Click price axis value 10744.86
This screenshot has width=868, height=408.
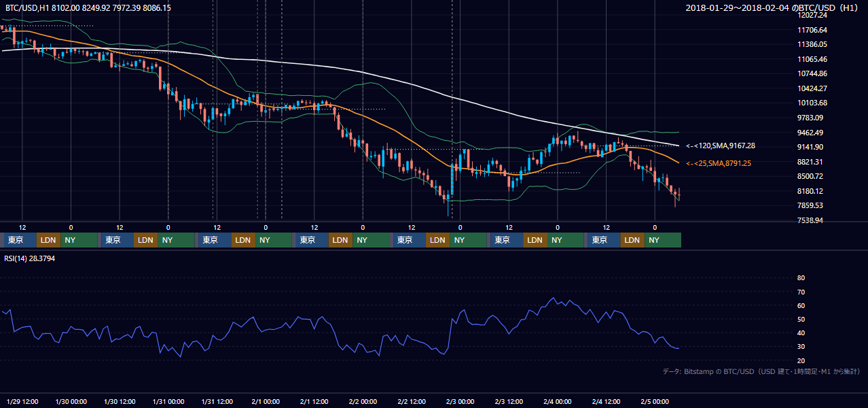tap(812, 73)
